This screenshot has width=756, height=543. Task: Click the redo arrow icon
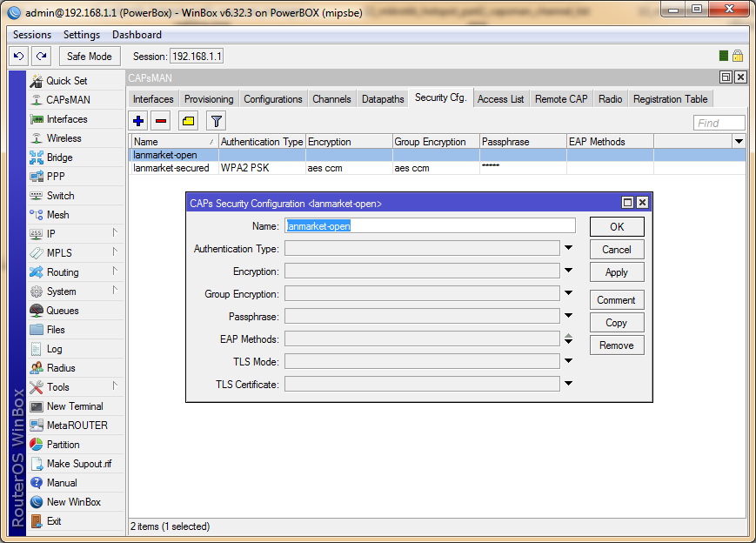point(41,56)
